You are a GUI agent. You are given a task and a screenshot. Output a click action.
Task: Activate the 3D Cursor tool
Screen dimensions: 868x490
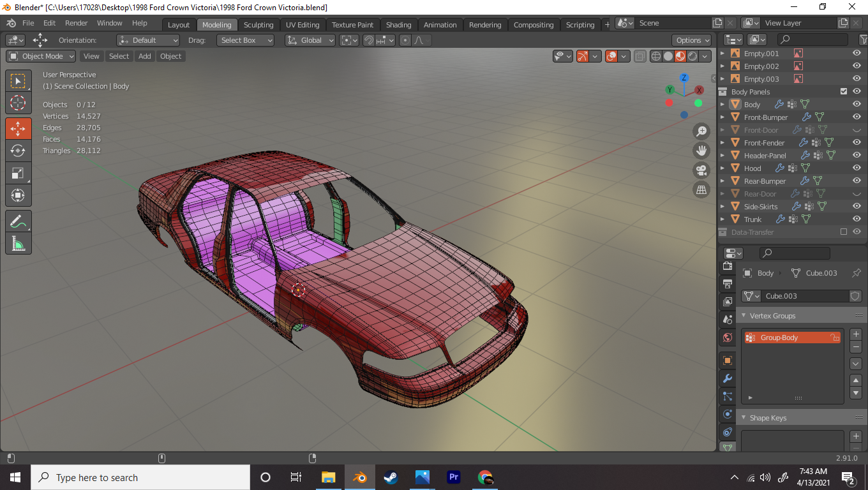[18, 103]
